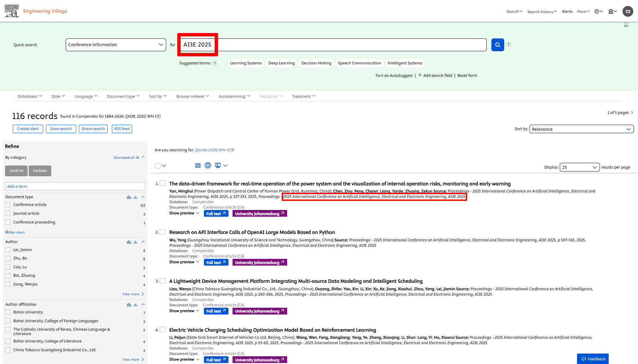The image size is (638, 364).
Task: Select the checkbox for result 2
Action: pyautogui.click(x=162, y=232)
